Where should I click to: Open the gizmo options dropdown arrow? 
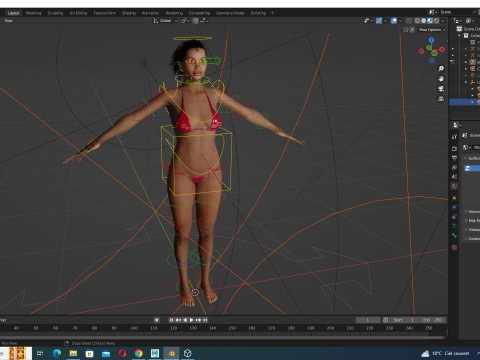[385, 21]
